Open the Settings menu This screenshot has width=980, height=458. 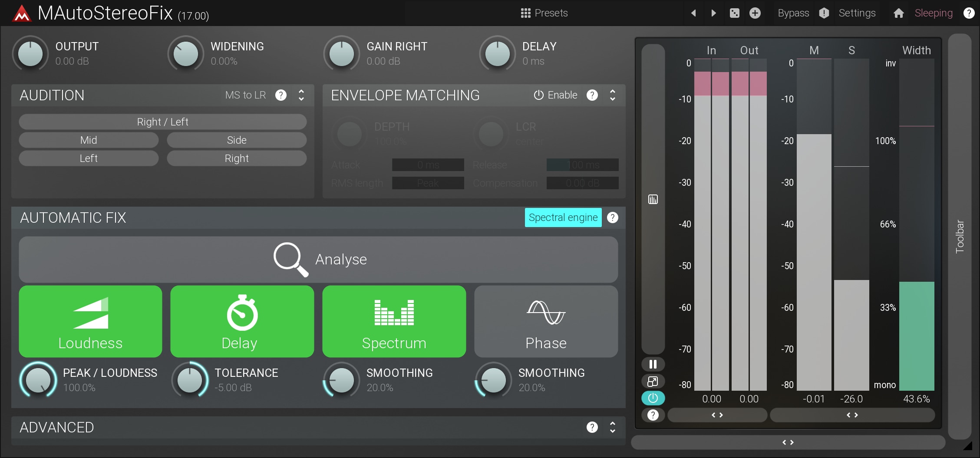click(857, 13)
